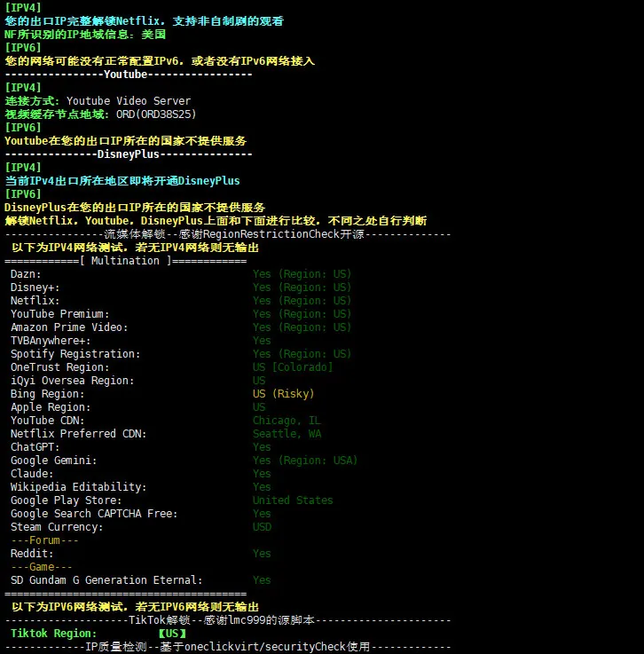Select 'Apple Region:' label
Viewport: 644px width, 654px height.
click(51, 407)
